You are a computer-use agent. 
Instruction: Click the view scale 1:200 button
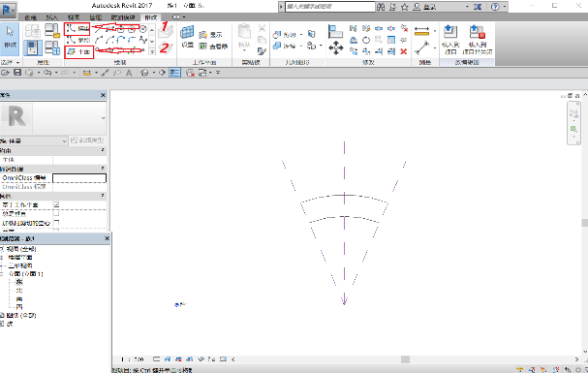coord(133,359)
